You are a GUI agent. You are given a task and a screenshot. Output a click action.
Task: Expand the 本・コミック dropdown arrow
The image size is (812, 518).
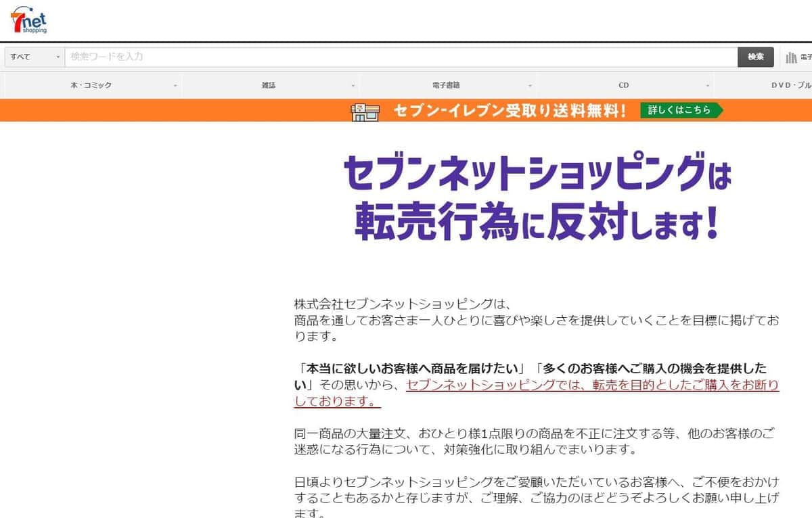pos(176,85)
